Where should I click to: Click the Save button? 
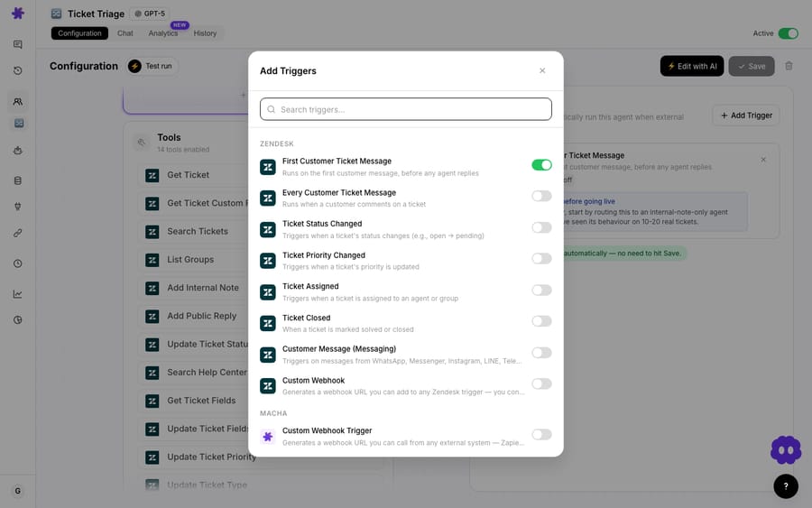752,66
